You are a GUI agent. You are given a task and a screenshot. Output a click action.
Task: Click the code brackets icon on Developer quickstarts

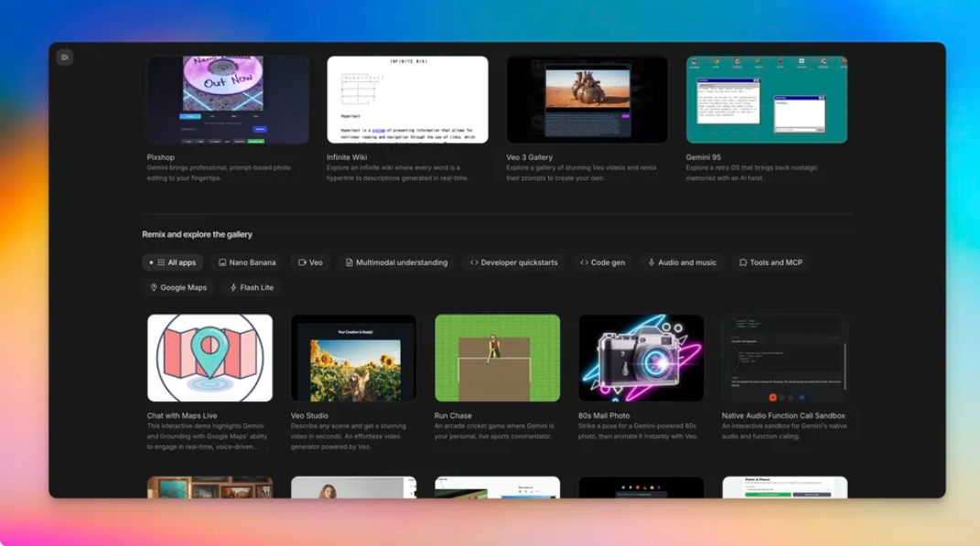click(x=474, y=262)
